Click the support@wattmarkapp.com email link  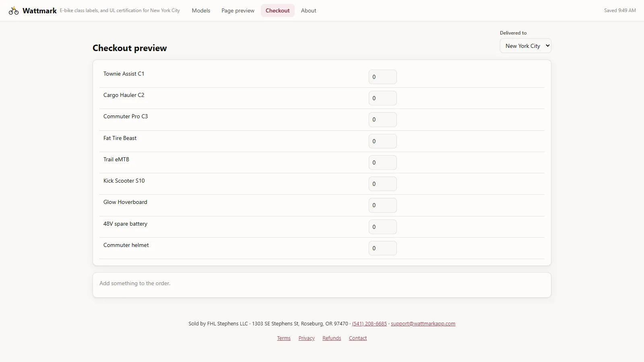tap(423, 324)
